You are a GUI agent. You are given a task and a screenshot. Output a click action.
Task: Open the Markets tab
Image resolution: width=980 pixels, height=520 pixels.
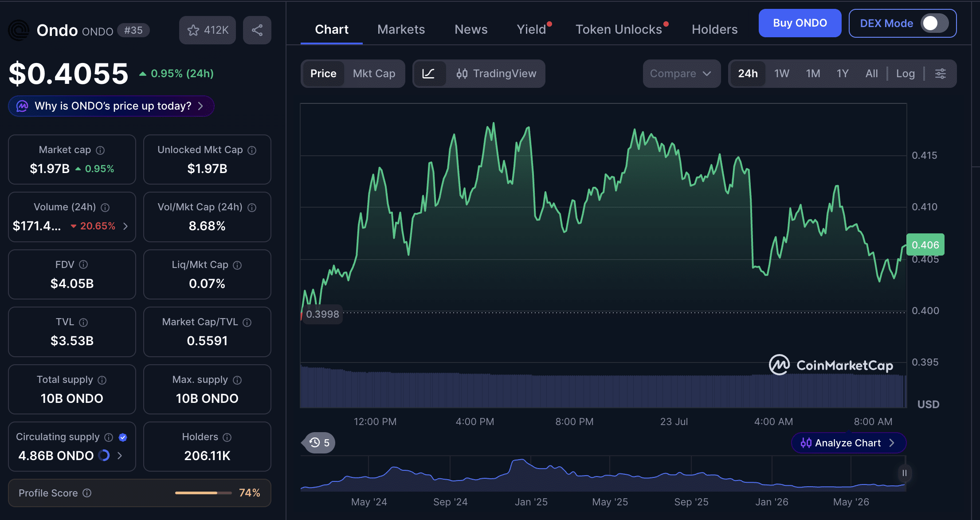tap(401, 29)
